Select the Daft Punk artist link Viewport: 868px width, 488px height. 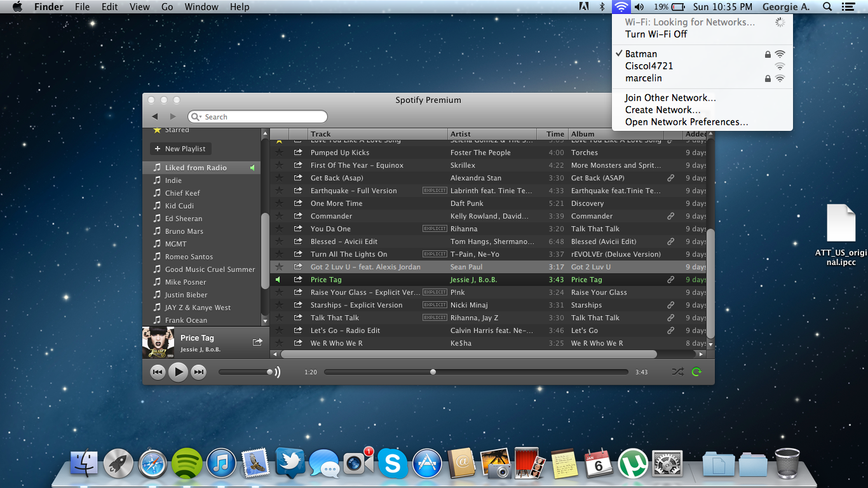pos(467,203)
